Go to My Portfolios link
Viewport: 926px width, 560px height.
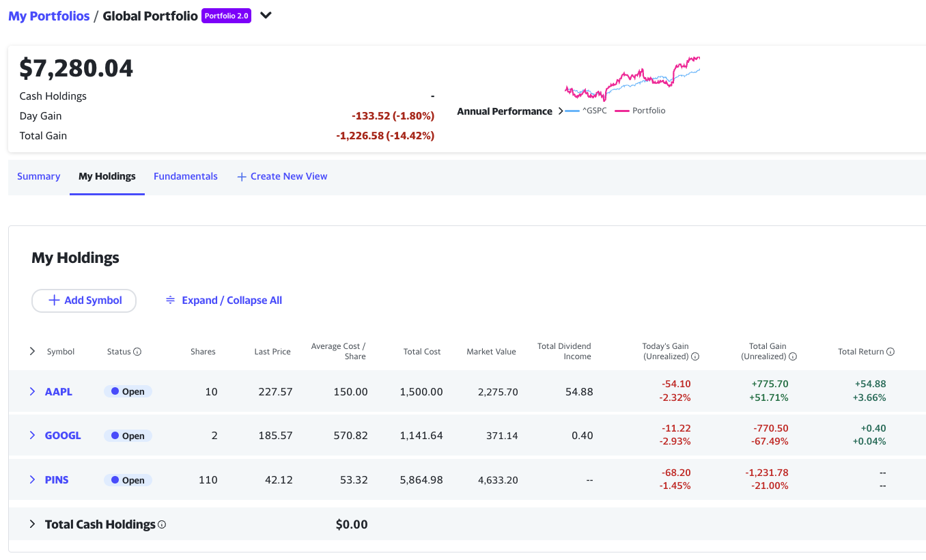[49, 16]
